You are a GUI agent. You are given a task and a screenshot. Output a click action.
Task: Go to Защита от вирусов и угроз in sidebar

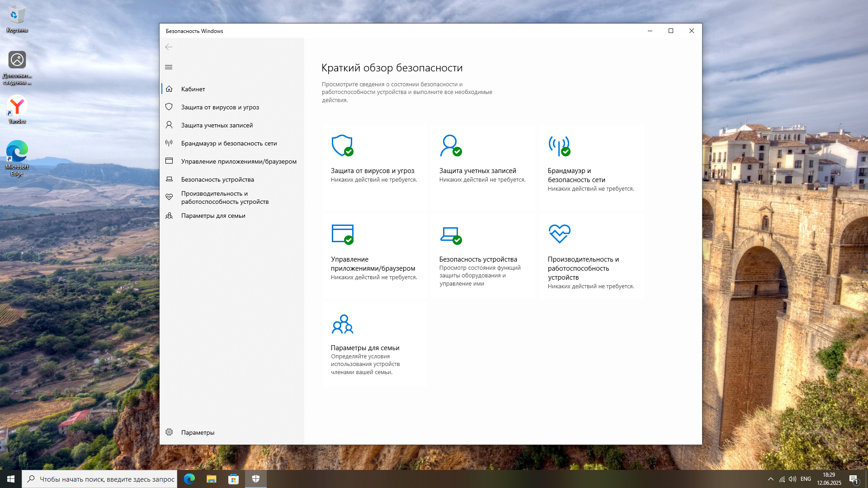220,107
